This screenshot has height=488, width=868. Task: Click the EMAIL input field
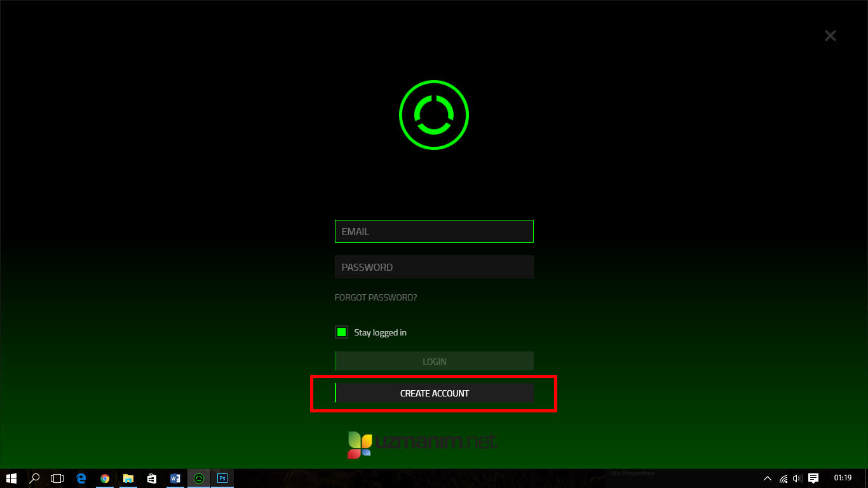coord(434,231)
